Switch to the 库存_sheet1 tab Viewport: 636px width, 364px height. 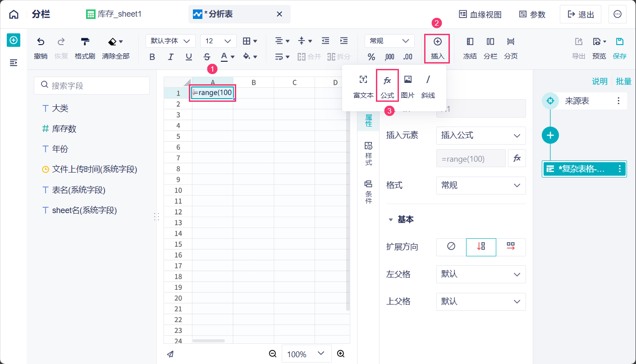114,14
